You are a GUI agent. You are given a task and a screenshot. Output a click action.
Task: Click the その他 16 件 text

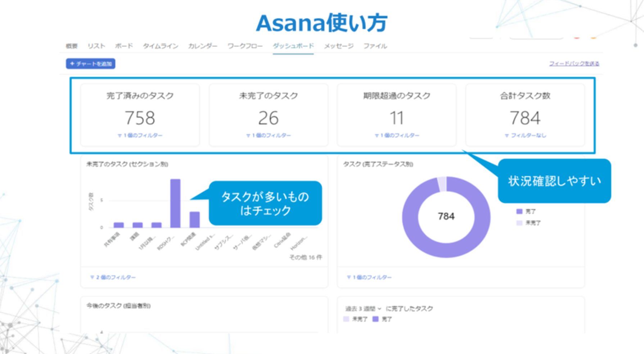click(306, 257)
